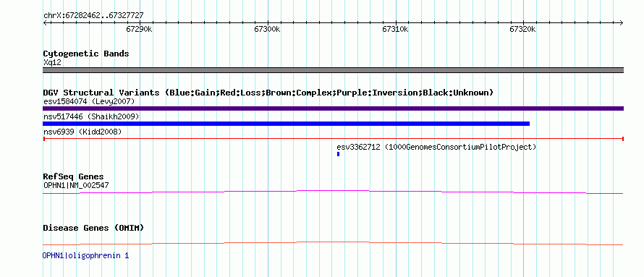644x277 pixels.
Task: Click the orange OMIM disease gene line
Action: pyautogui.click(x=333, y=243)
